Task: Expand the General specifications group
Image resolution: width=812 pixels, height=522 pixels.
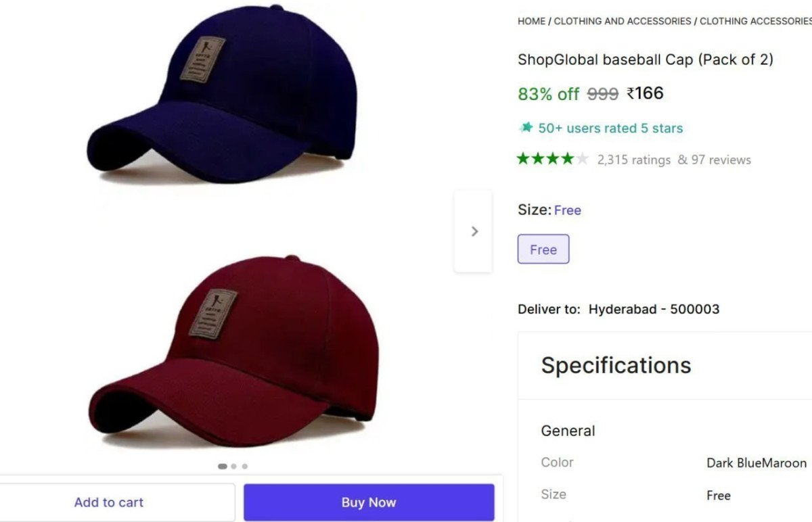Action: (568, 431)
